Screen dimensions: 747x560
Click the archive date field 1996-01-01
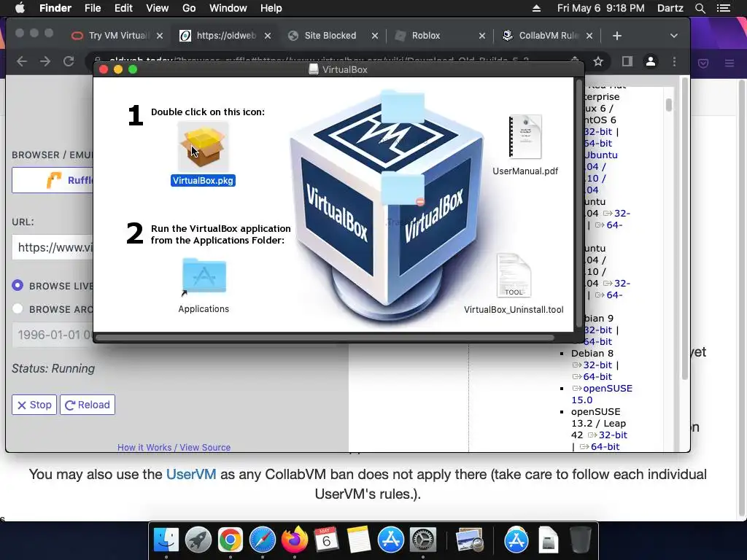tap(53, 335)
